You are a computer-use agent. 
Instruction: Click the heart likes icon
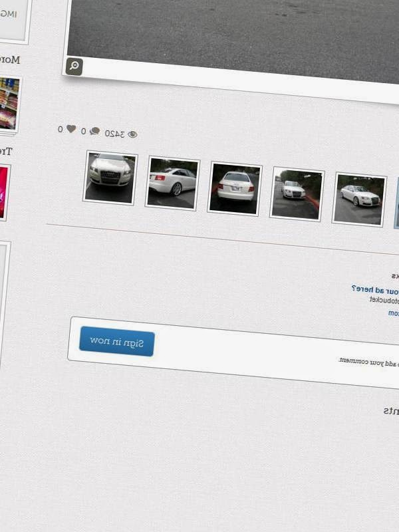[71, 129]
